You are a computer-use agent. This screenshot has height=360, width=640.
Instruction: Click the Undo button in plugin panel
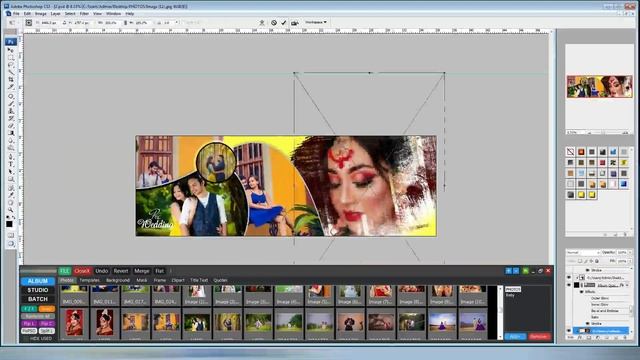point(102,271)
